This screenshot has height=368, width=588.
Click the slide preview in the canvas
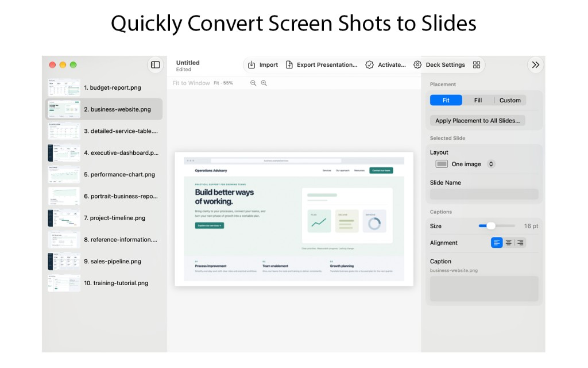click(294, 219)
